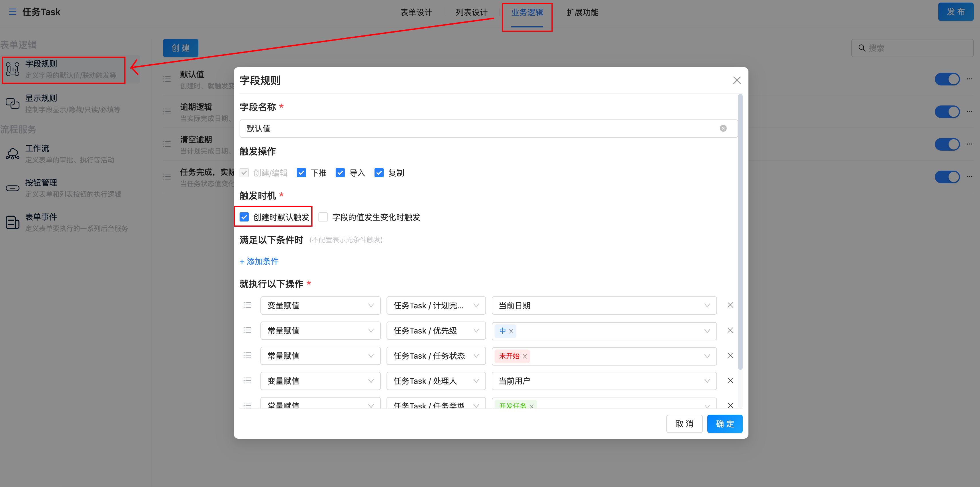
Task: Open more options for the 逾期逻辑 rule row
Action: point(969,111)
